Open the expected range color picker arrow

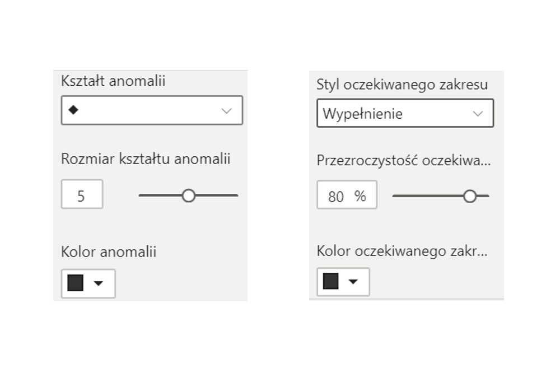[353, 282]
